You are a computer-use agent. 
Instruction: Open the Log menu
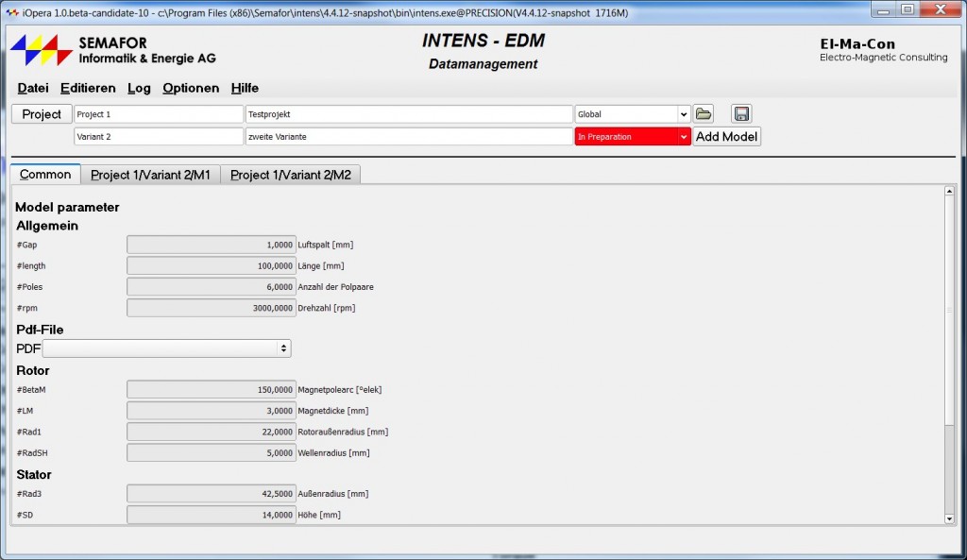(139, 88)
